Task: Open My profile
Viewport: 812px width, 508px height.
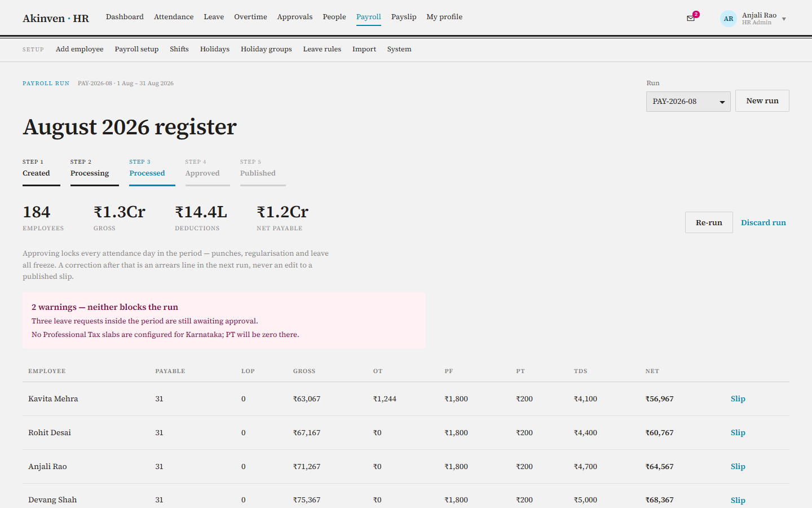Action: [x=444, y=17]
